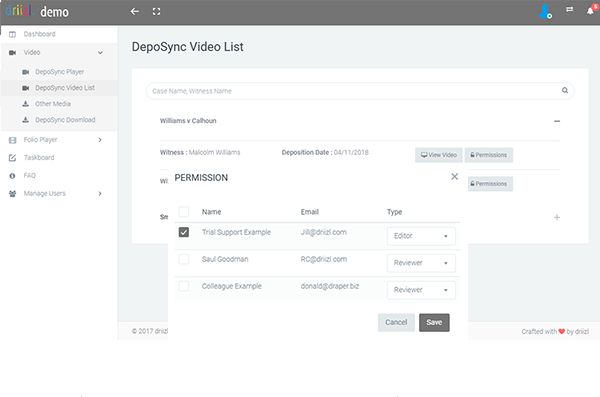Click the Malcolm Williams witness name
This screenshot has height=397, width=600.
pos(214,152)
